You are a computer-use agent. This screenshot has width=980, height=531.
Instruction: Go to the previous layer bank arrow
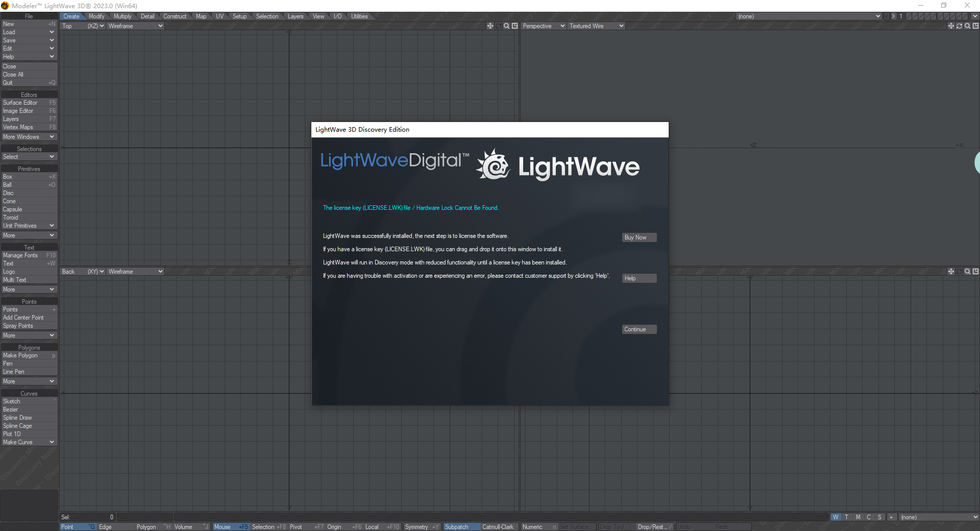point(887,16)
